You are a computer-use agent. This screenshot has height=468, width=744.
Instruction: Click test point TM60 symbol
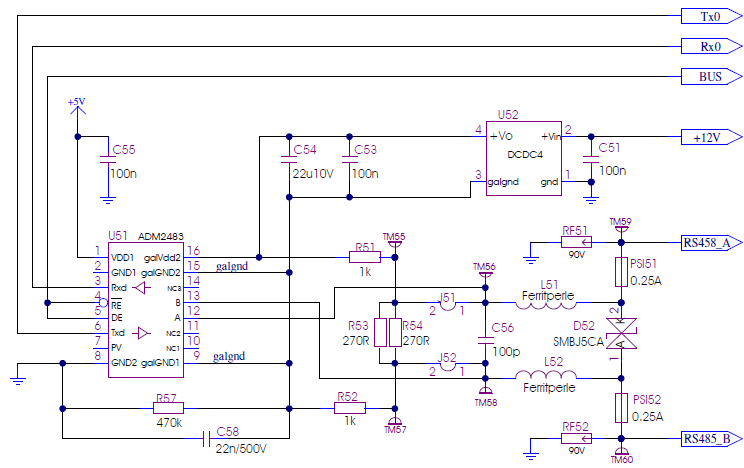tap(621, 452)
